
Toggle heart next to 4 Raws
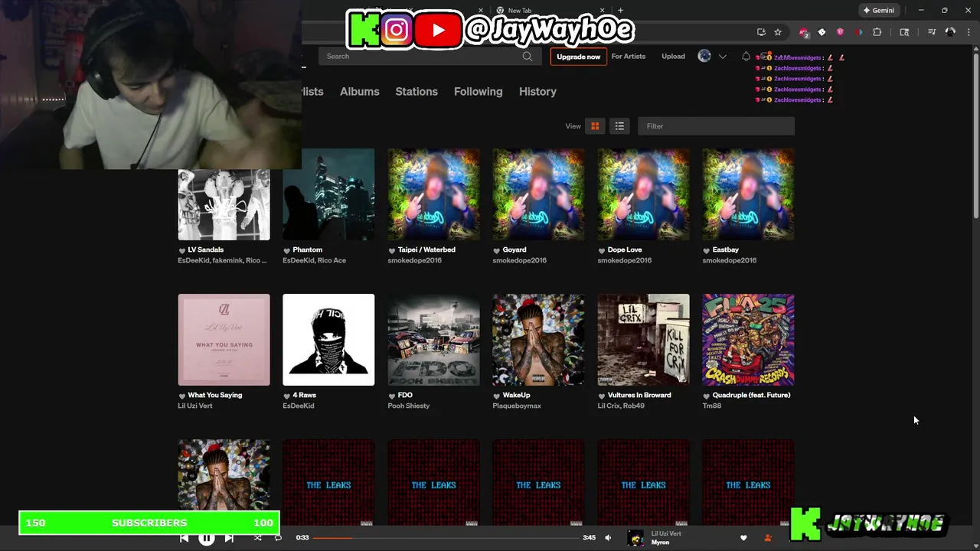point(286,396)
